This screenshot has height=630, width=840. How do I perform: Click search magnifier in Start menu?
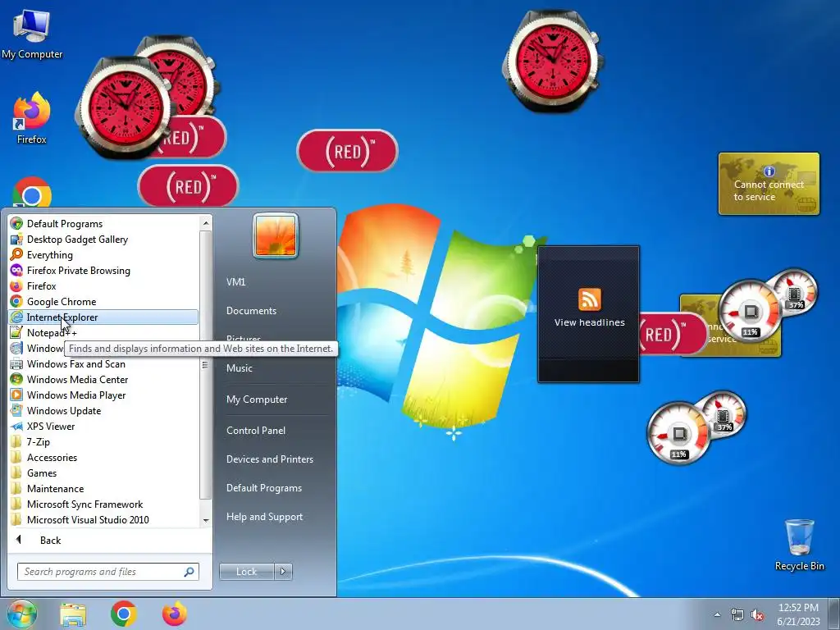pyautogui.click(x=189, y=572)
